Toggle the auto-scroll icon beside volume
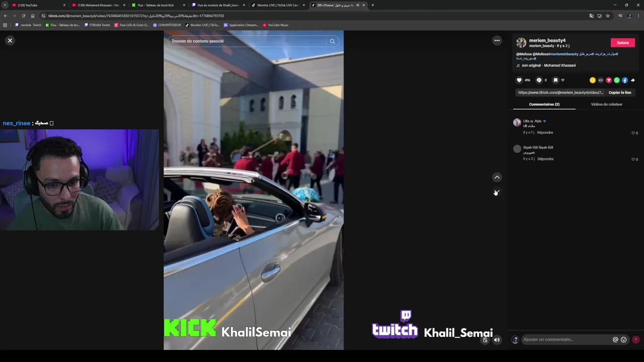 [485, 340]
